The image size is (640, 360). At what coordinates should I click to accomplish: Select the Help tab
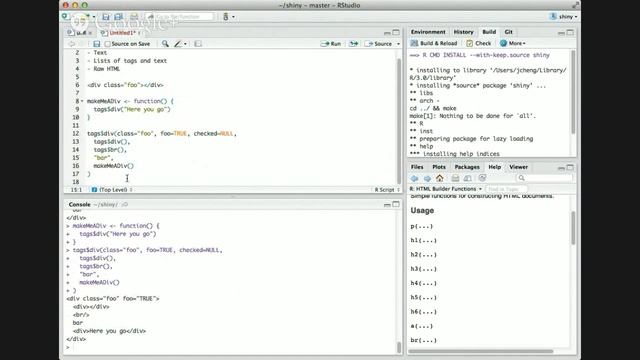tap(494, 167)
